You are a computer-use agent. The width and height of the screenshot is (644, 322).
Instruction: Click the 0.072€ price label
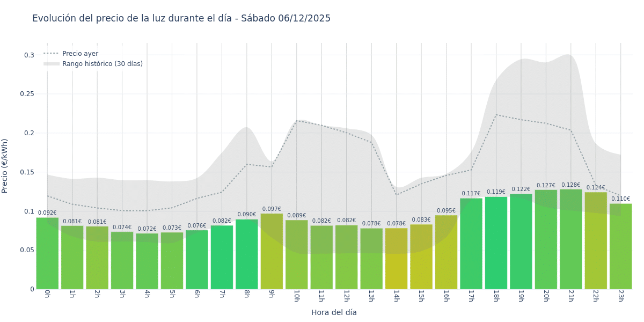(x=147, y=229)
